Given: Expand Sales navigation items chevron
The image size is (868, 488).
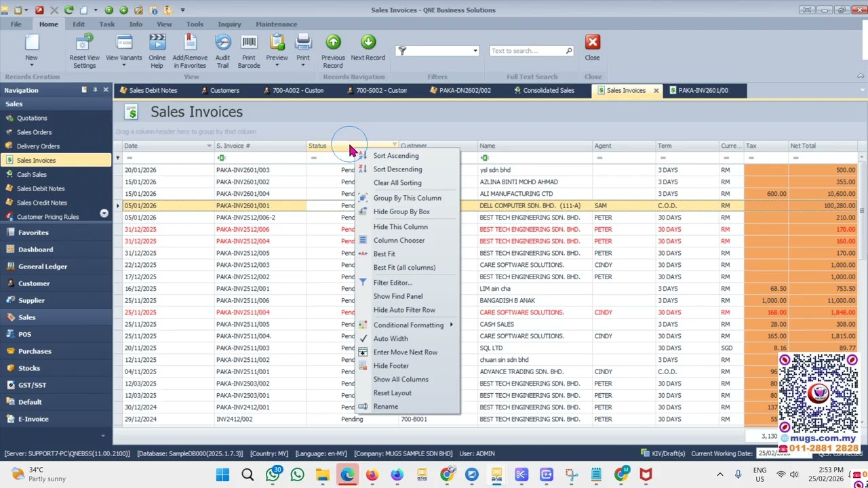Looking at the screenshot, I should 104,213.
